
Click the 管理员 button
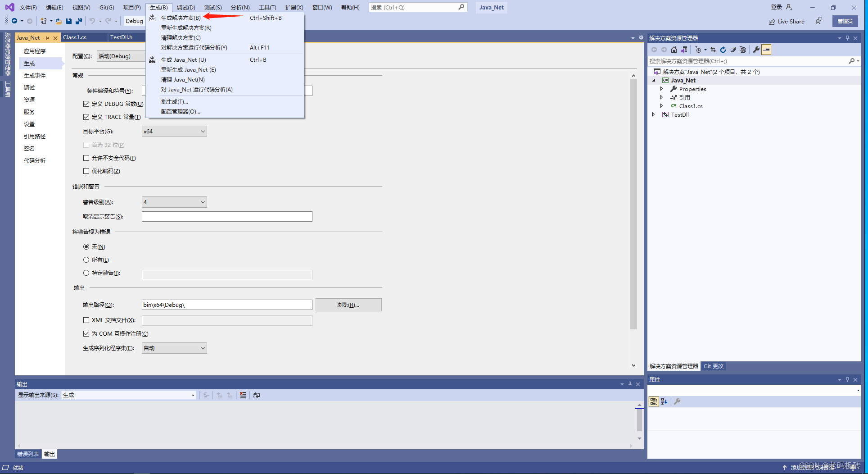pyautogui.click(x=845, y=21)
